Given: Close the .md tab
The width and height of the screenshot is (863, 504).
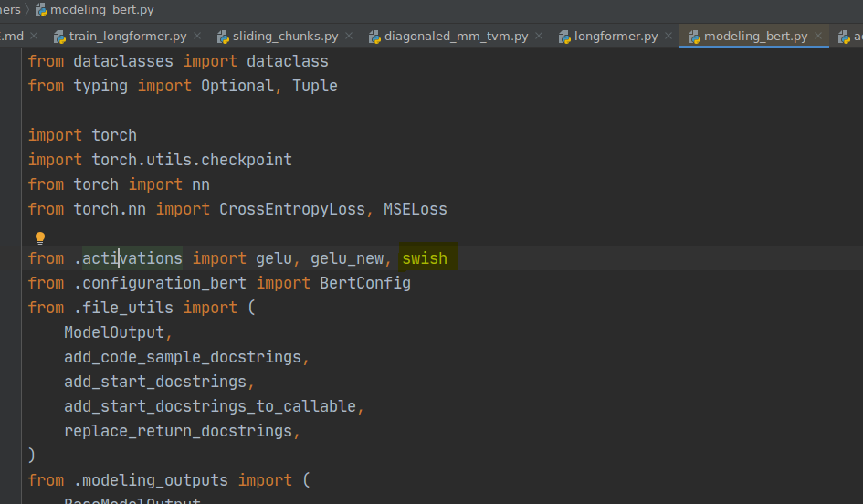Looking at the screenshot, I should tap(34, 36).
